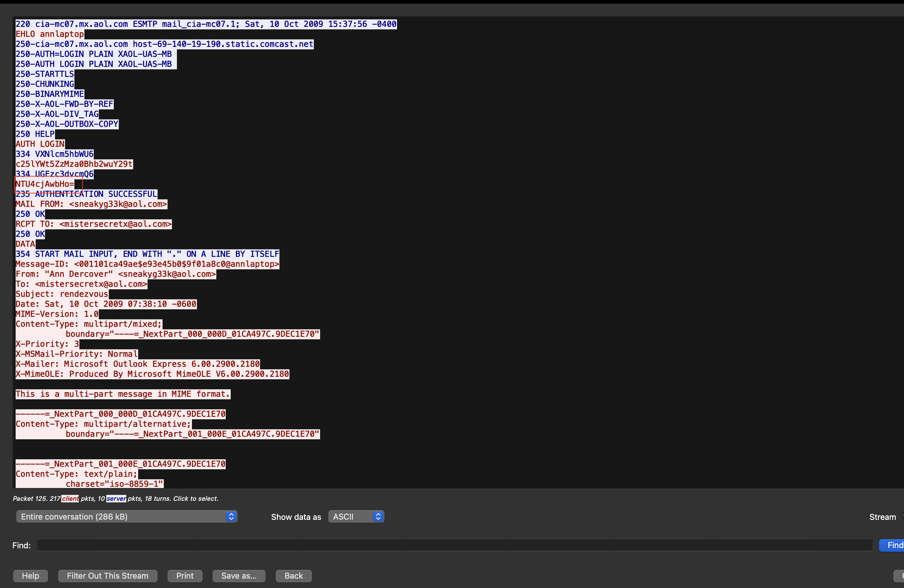Viewport: 904px width, 588px height.
Task: Select the AUTH LOGIN client line
Action: pyautogui.click(x=40, y=144)
